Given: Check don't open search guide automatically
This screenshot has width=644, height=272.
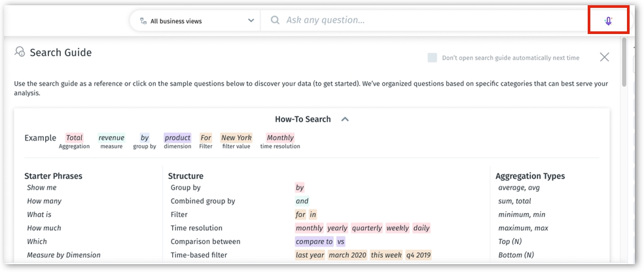Looking at the screenshot, I should (x=432, y=58).
